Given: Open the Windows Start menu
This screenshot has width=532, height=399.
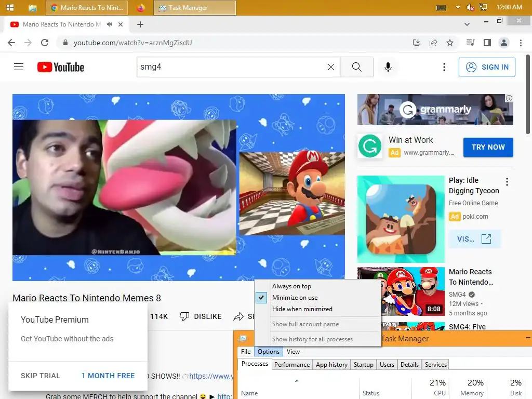Looking at the screenshot, I should pyautogui.click(x=10, y=7).
